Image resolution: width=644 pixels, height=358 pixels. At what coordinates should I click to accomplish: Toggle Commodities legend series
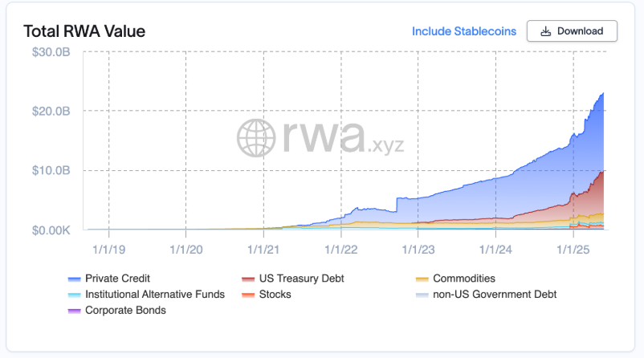tap(464, 279)
